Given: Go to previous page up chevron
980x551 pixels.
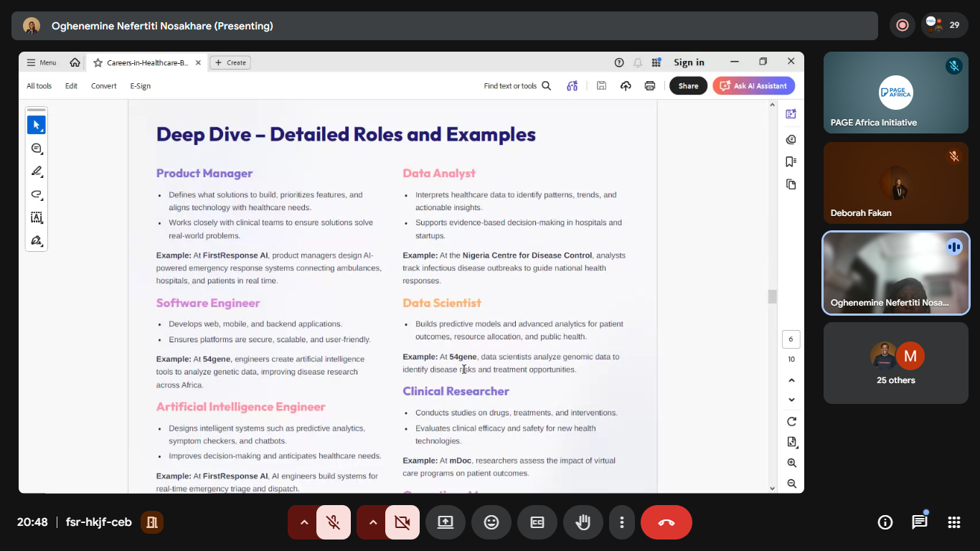Looking at the screenshot, I should 791,380.
